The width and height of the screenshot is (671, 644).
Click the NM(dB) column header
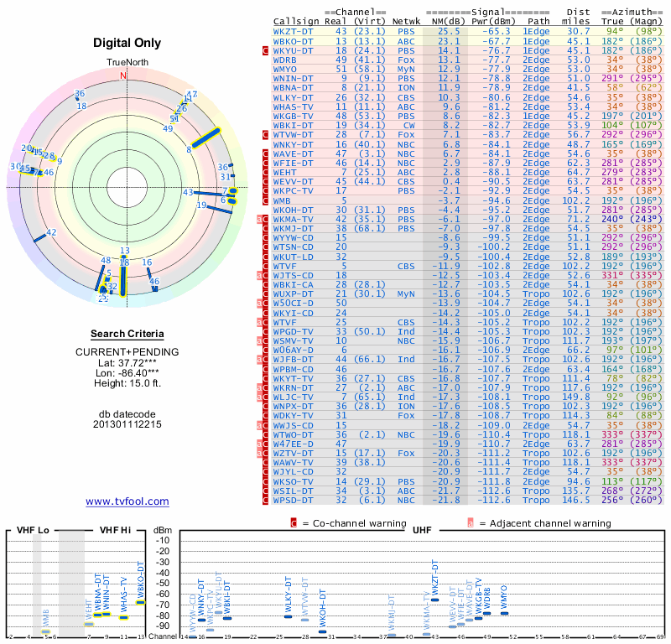point(445,20)
